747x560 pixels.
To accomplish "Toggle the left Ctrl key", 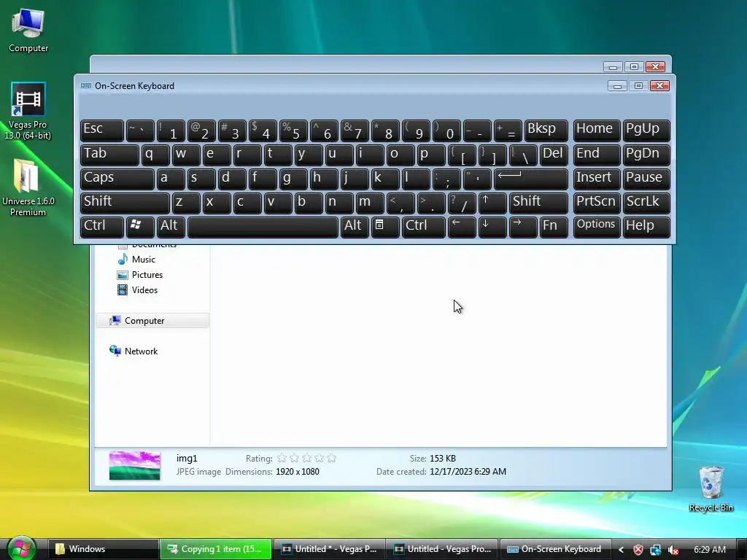I will coord(102,226).
